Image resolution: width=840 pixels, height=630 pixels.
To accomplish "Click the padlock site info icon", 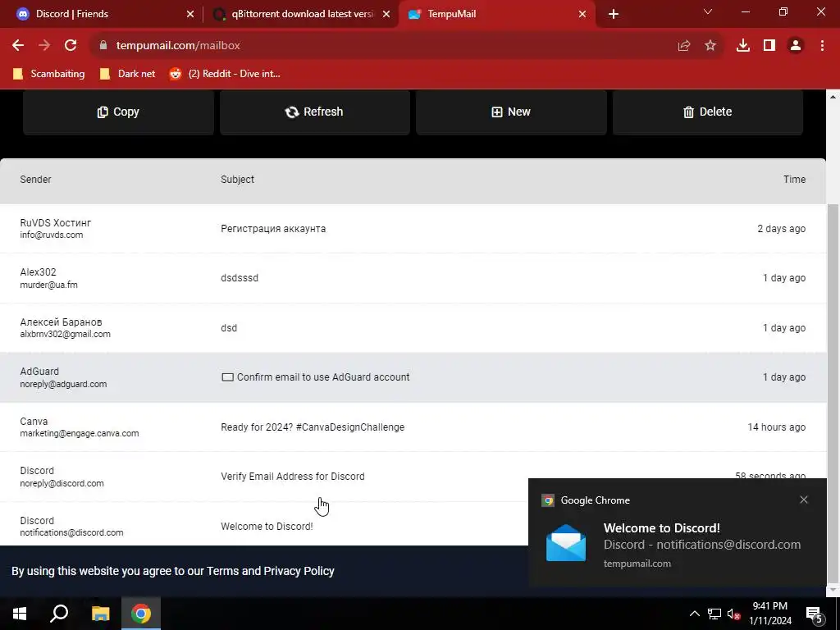I will tap(103, 46).
